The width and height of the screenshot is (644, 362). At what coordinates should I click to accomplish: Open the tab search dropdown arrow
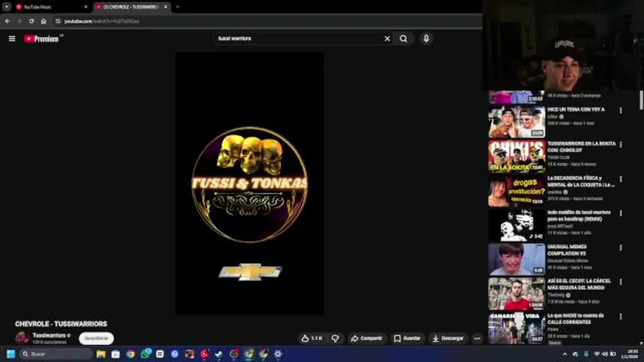[x=7, y=7]
